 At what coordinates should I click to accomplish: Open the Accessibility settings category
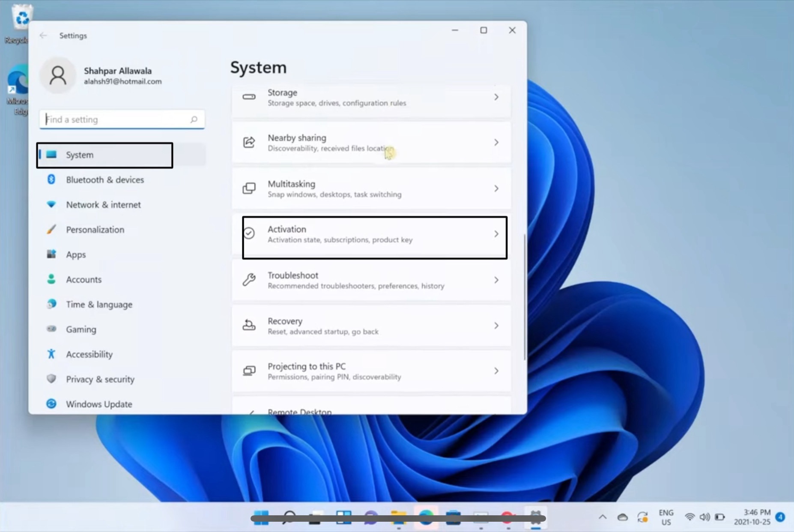[x=122, y=354]
